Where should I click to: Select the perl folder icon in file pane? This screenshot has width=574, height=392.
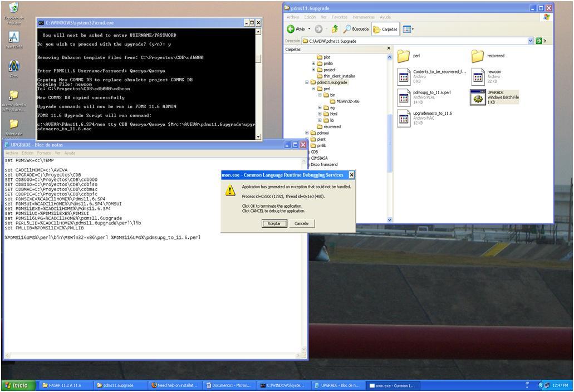403,56
